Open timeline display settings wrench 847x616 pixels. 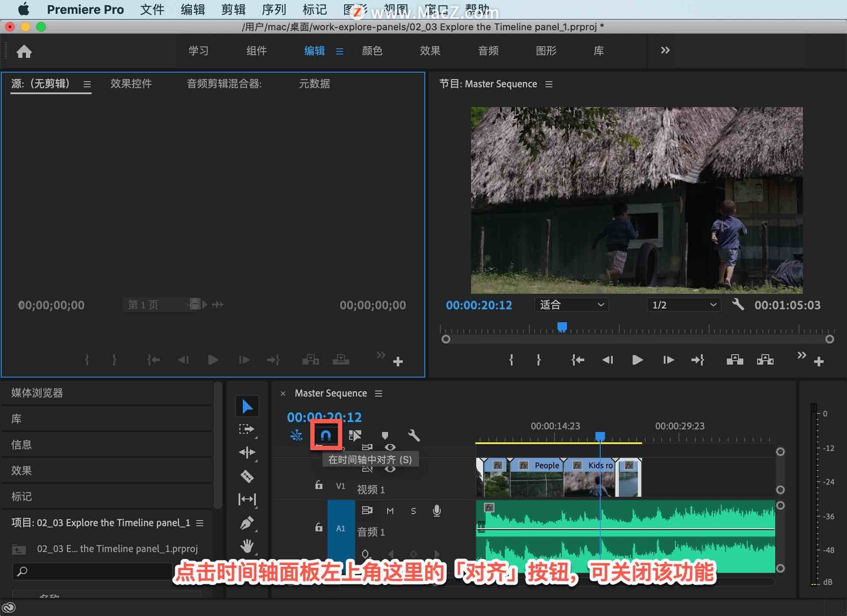(x=414, y=436)
